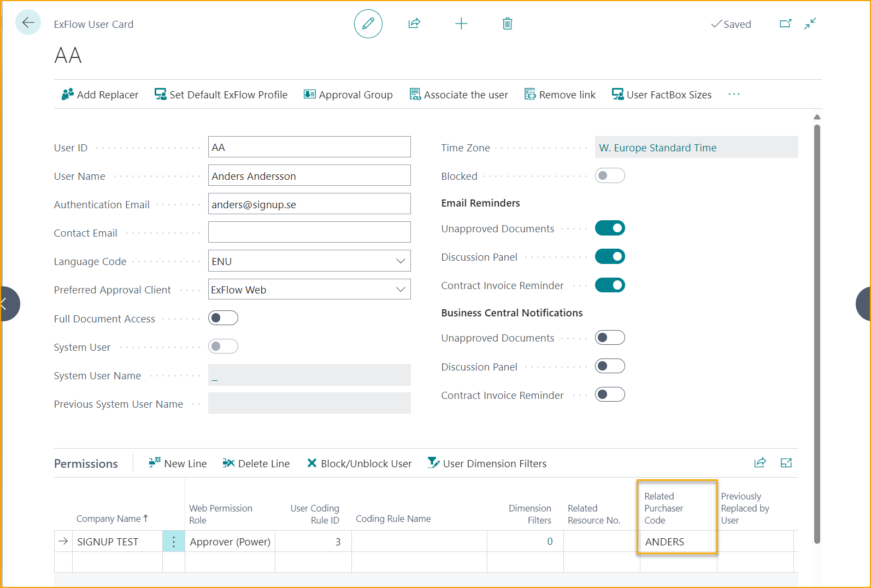
Task: Click Dimension Filters column header
Action: click(530, 514)
